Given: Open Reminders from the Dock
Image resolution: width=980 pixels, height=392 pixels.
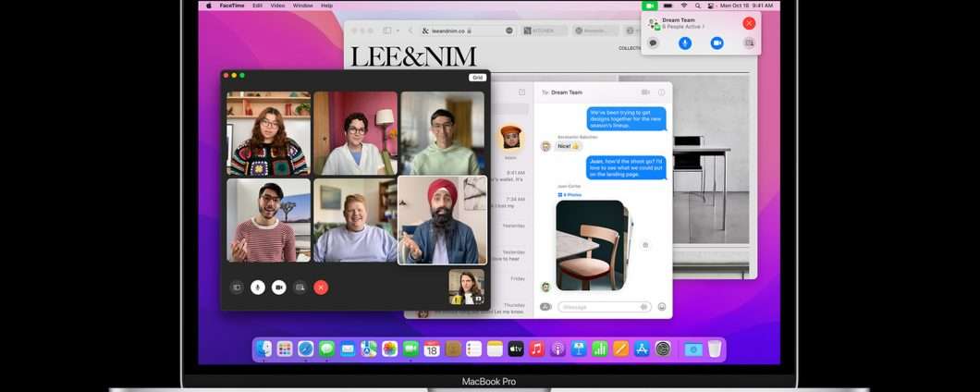Looking at the screenshot, I should point(473,349).
